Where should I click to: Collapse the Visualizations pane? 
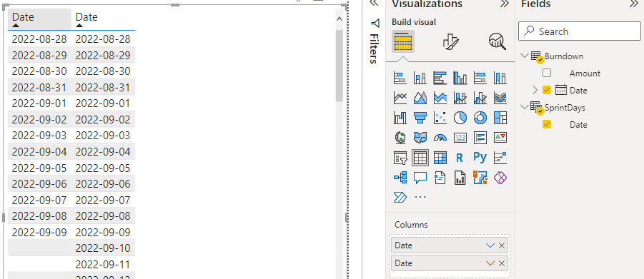pos(505,4)
